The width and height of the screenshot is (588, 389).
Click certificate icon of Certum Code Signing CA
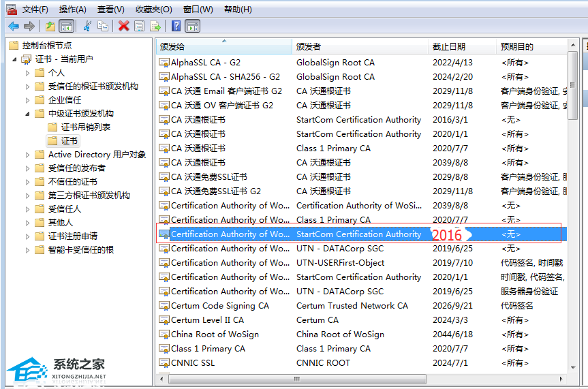[164, 306]
